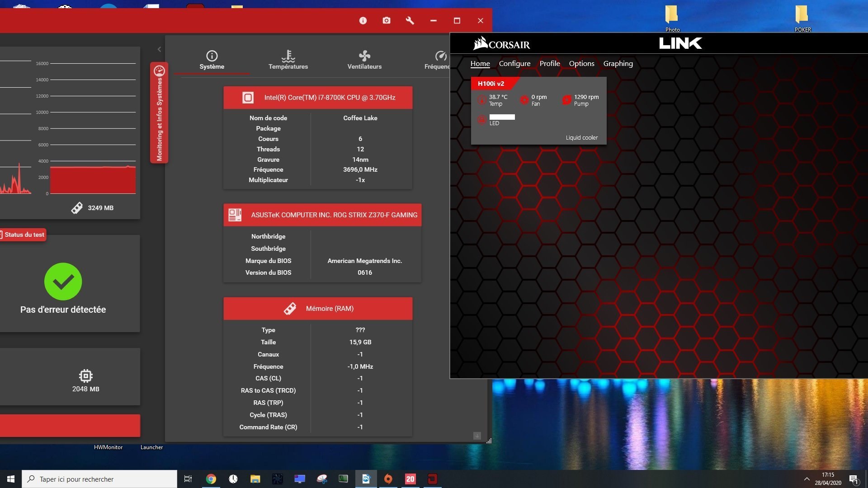Click the RAM stick icon in Mémoire header

click(x=290, y=309)
